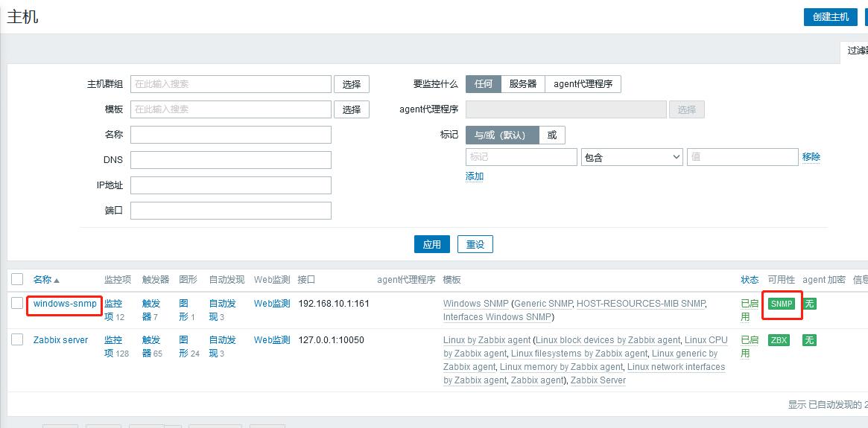Open the 包含 operator dropdown
868x428 pixels.
coord(633,157)
